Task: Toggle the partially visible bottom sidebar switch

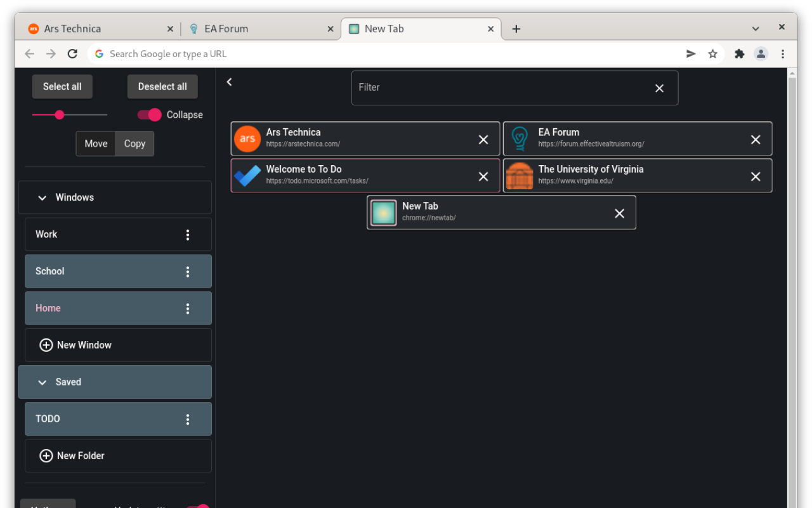Action: pos(197,506)
